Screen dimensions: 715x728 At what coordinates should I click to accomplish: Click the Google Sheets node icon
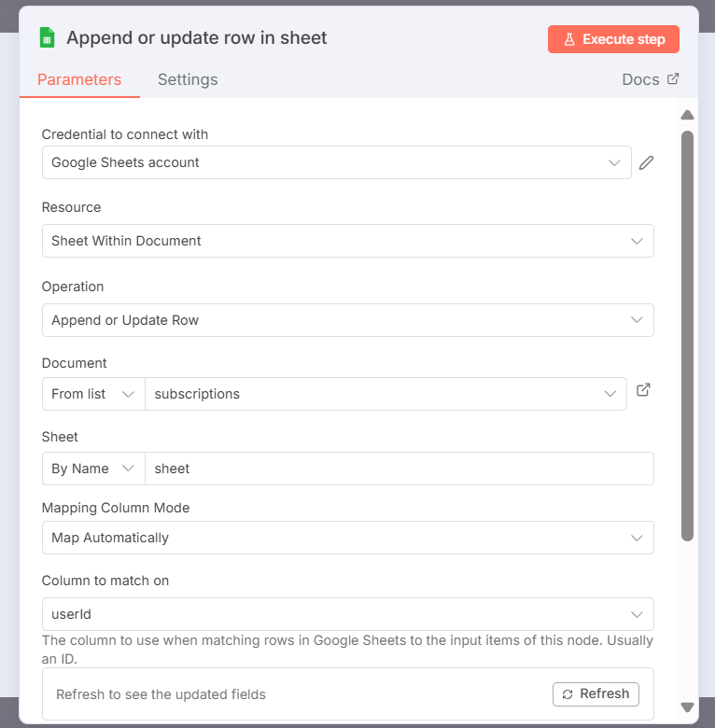pyautogui.click(x=47, y=38)
